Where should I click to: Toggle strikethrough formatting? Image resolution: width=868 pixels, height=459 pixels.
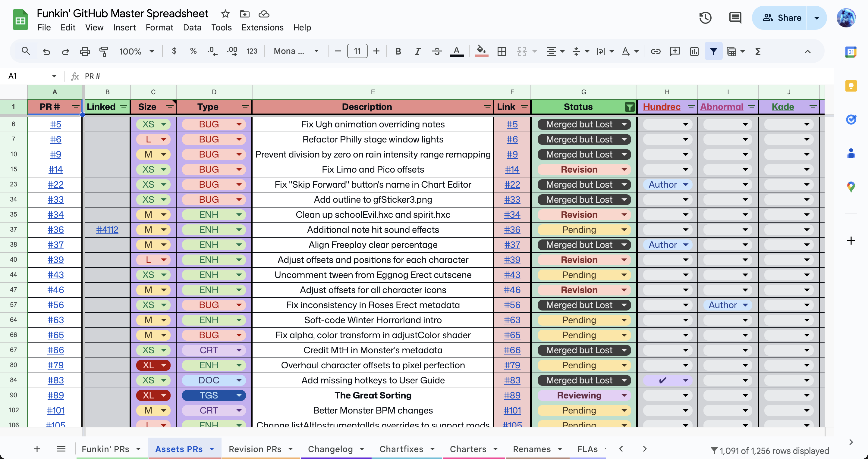pos(437,51)
